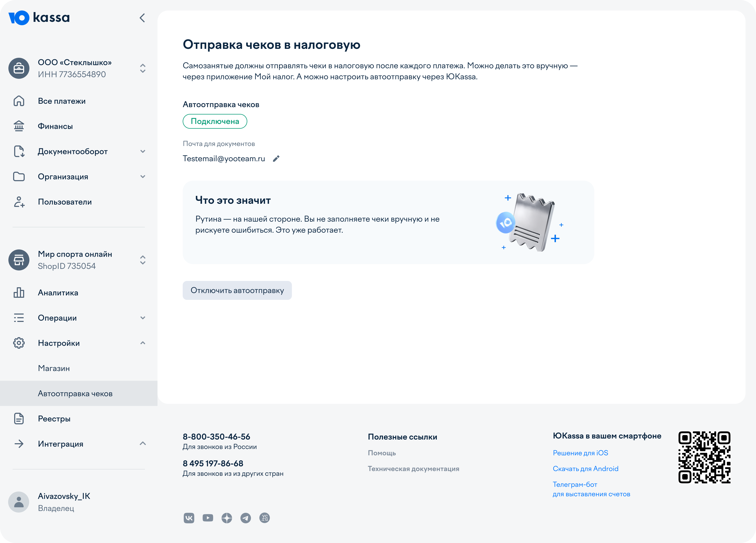Open the Магазин settings submenu item
This screenshot has width=756, height=543.
click(x=79, y=368)
